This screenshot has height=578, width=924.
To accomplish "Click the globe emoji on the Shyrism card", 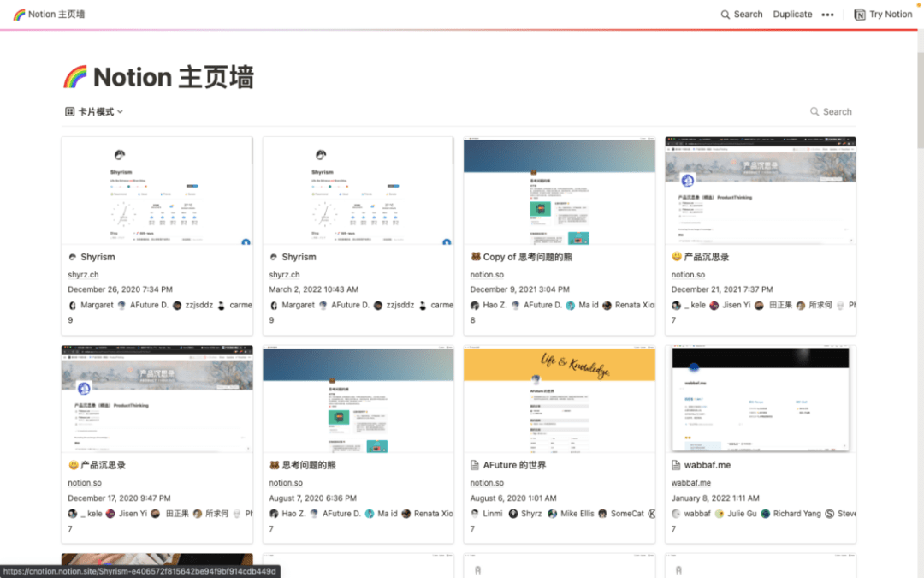I will (72, 256).
